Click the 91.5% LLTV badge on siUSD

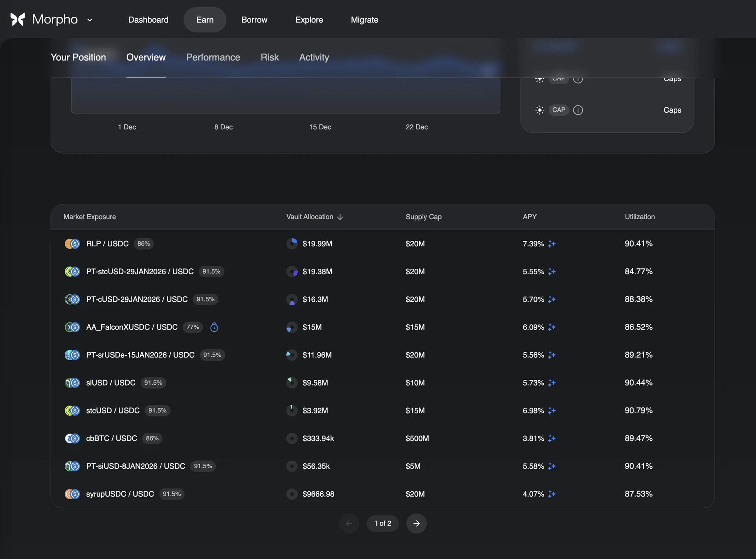point(153,383)
